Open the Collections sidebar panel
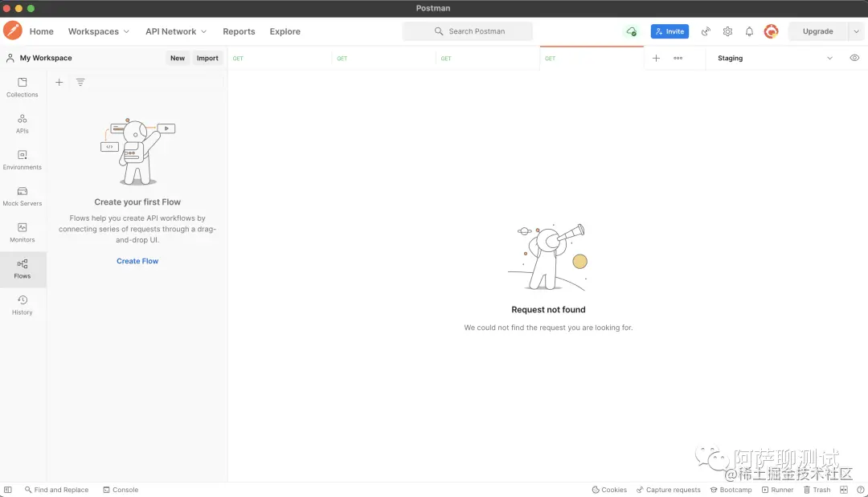Screen dimensions: 868x497 tap(23, 88)
